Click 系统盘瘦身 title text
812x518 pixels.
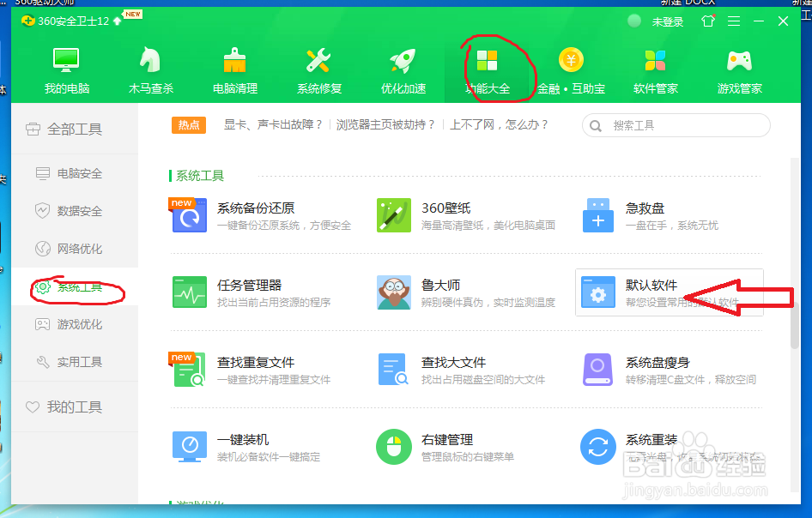[x=657, y=363]
